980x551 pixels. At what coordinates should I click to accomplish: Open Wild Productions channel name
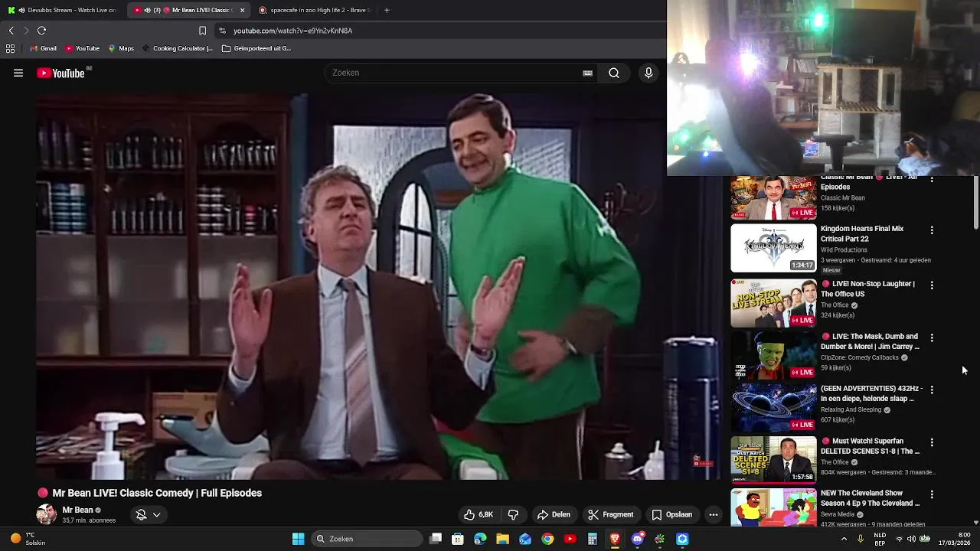click(844, 250)
